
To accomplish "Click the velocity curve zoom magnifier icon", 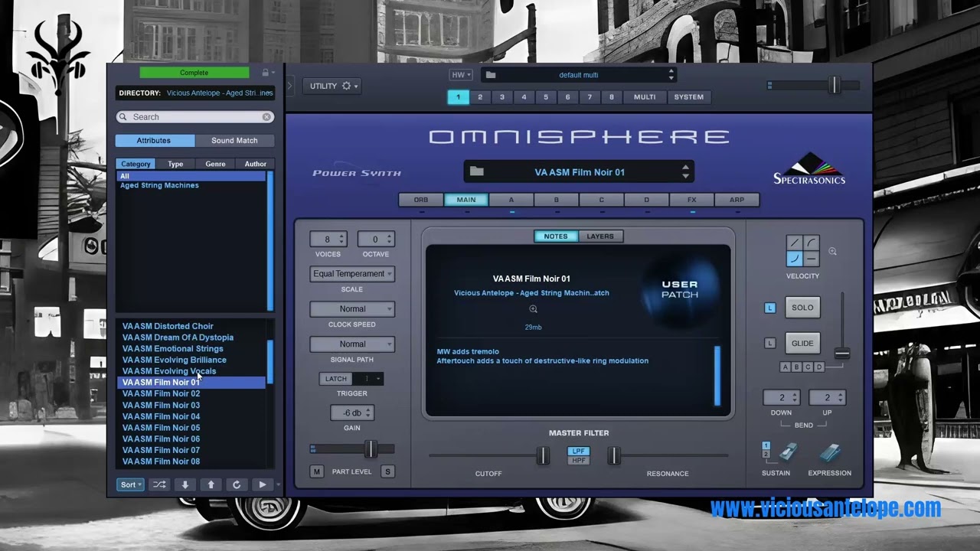I will [833, 251].
